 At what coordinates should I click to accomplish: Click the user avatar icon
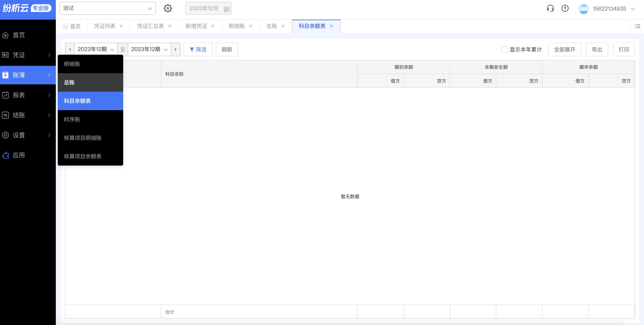pos(584,8)
